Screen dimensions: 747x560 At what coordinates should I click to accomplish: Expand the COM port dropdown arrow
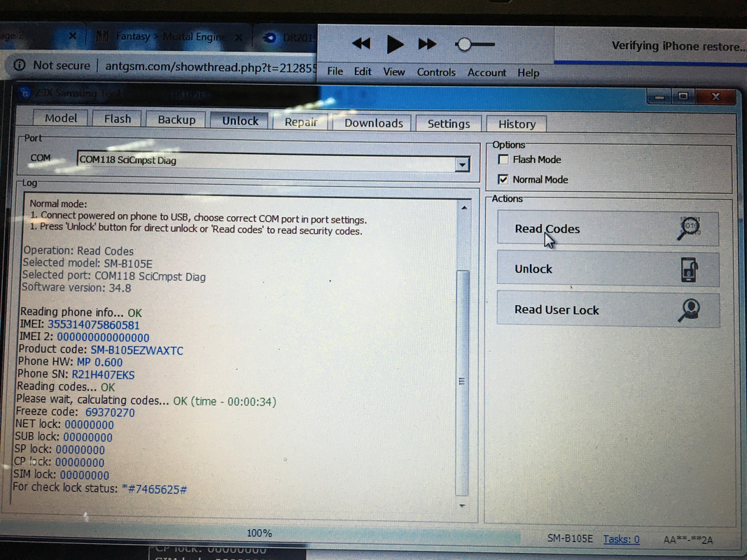[462, 164]
